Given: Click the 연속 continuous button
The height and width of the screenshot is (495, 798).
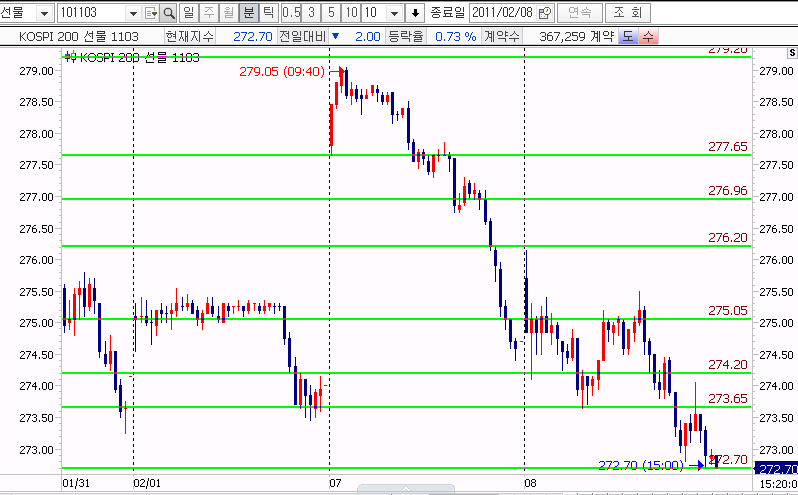Looking at the screenshot, I should pos(579,13).
